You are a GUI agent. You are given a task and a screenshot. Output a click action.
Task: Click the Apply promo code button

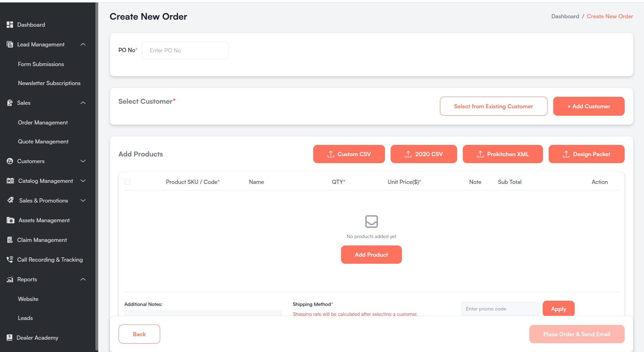tap(558, 309)
